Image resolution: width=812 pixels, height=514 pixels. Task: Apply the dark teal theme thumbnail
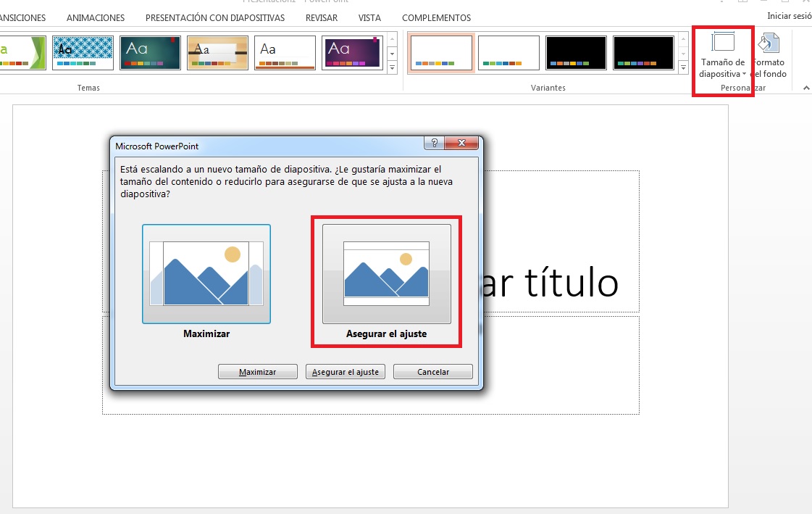(x=150, y=53)
